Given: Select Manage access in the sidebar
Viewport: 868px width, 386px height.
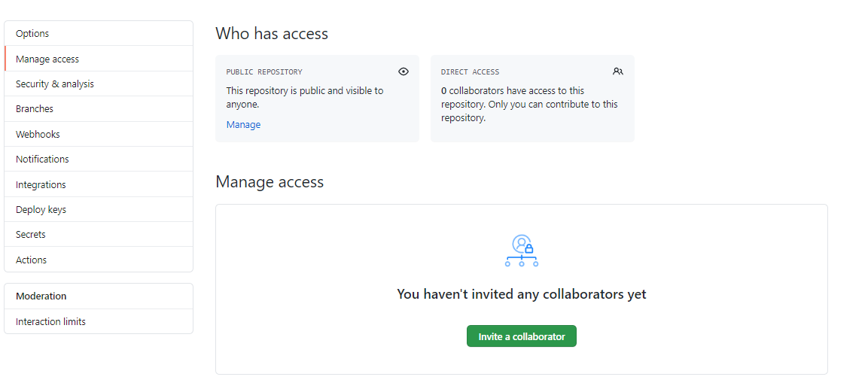Looking at the screenshot, I should 99,59.
